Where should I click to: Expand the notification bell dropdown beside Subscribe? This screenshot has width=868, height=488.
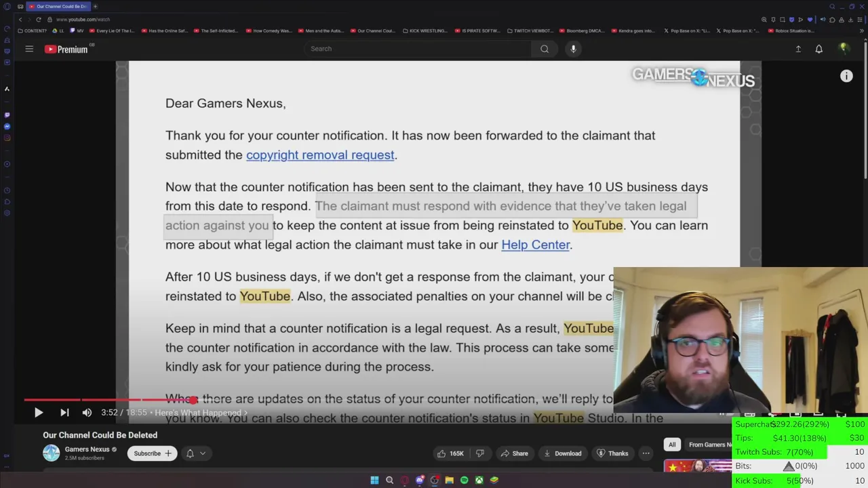(x=195, y=453)
